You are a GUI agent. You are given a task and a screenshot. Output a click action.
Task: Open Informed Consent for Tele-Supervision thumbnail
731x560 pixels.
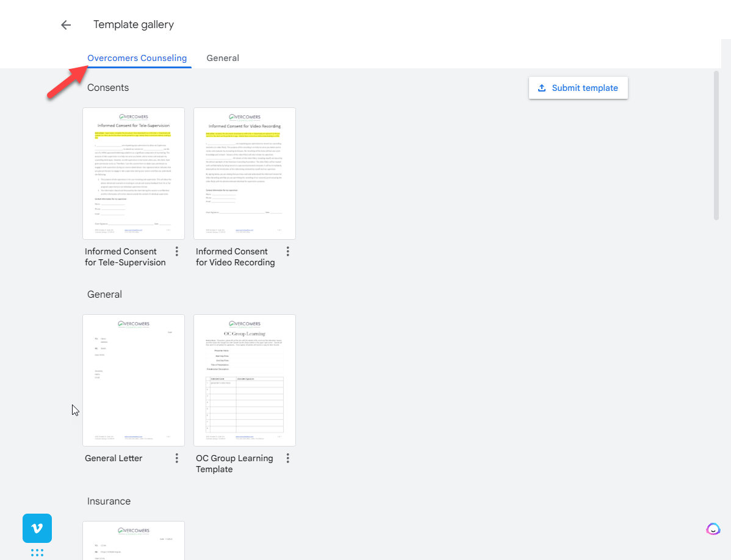tap(134, 173)
